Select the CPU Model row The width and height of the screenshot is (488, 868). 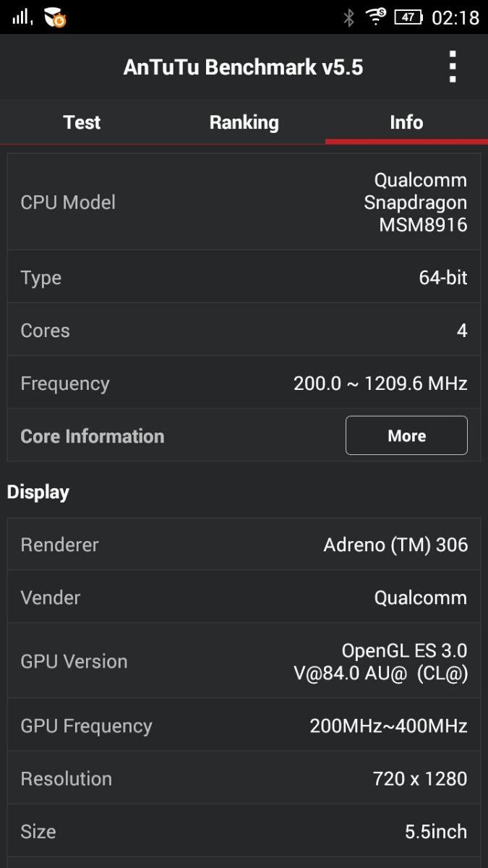click(244, 202)
